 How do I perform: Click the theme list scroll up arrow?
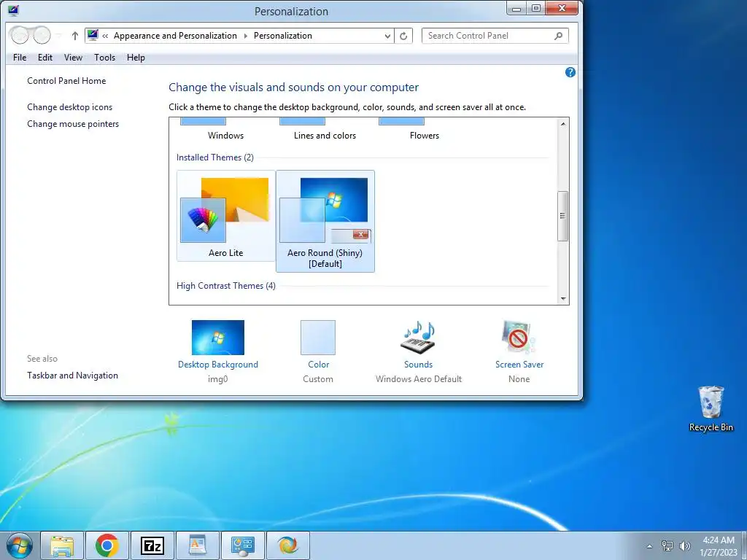[562, 124]
